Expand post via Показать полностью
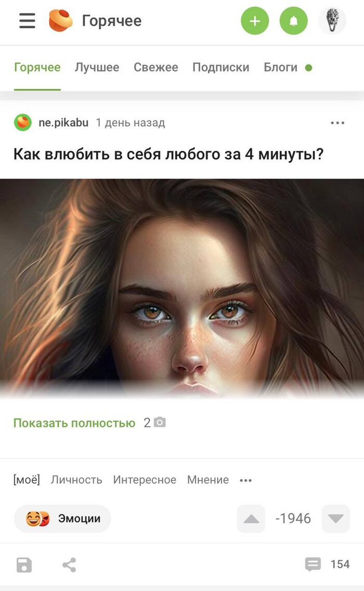 (x=74, y=423)
